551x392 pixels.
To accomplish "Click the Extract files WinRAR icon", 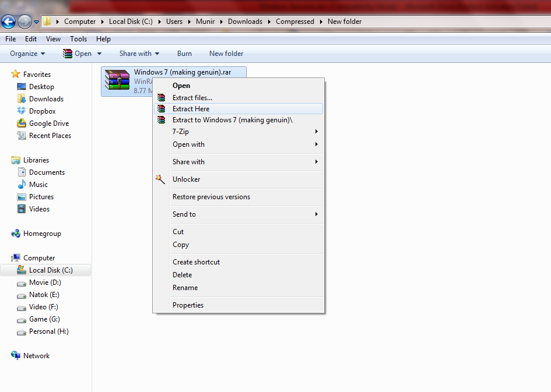I will point(160,97).
